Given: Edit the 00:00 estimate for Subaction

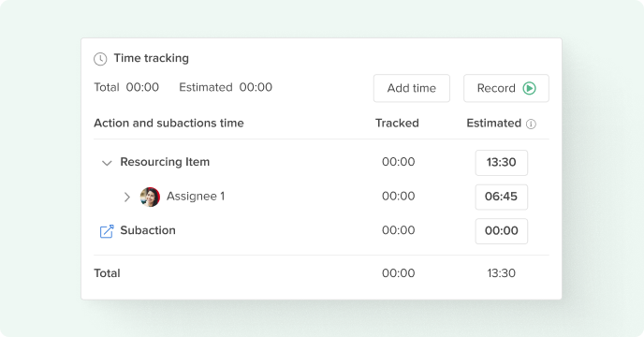Looking at the screenshot, I should pos(502,231).
